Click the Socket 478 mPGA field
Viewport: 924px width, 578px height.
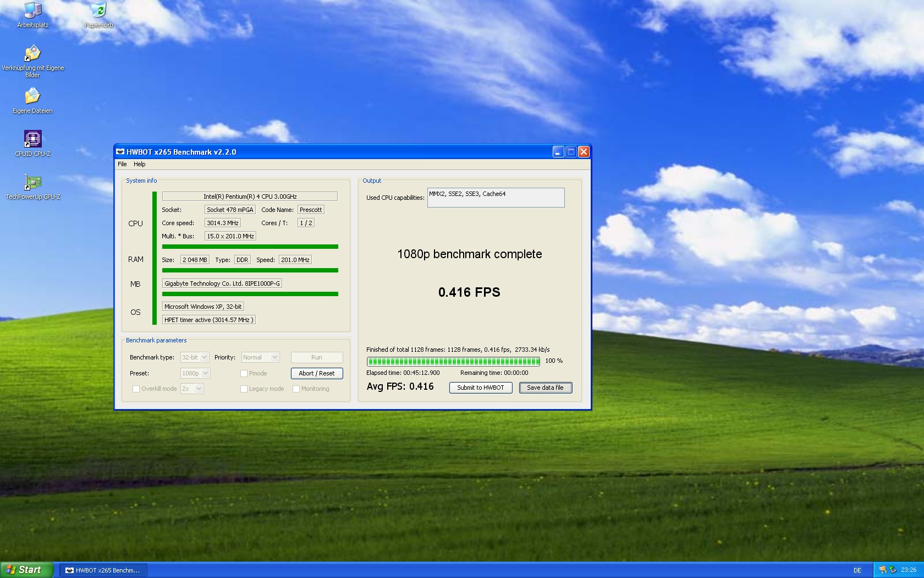coord(230,210)
